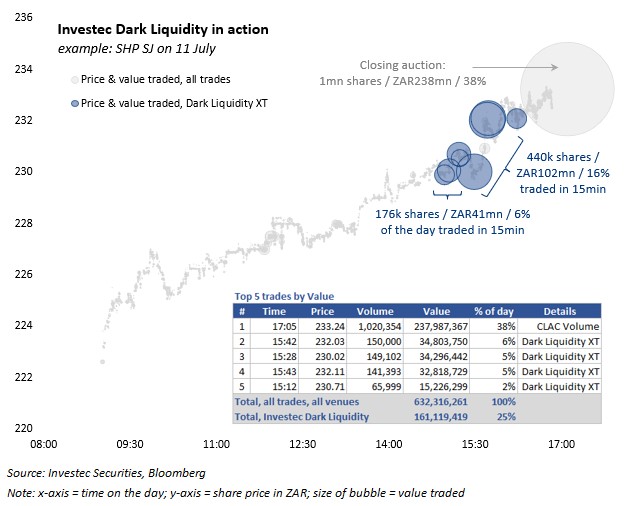Click the 15:30 x-axis time label
627x506 pixels.
(475, 444)
